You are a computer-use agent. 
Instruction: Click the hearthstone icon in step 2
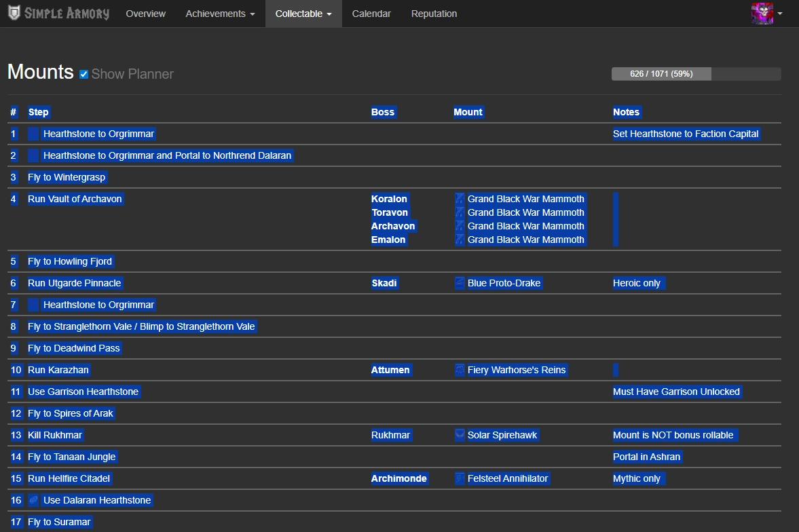pos(33,155)
